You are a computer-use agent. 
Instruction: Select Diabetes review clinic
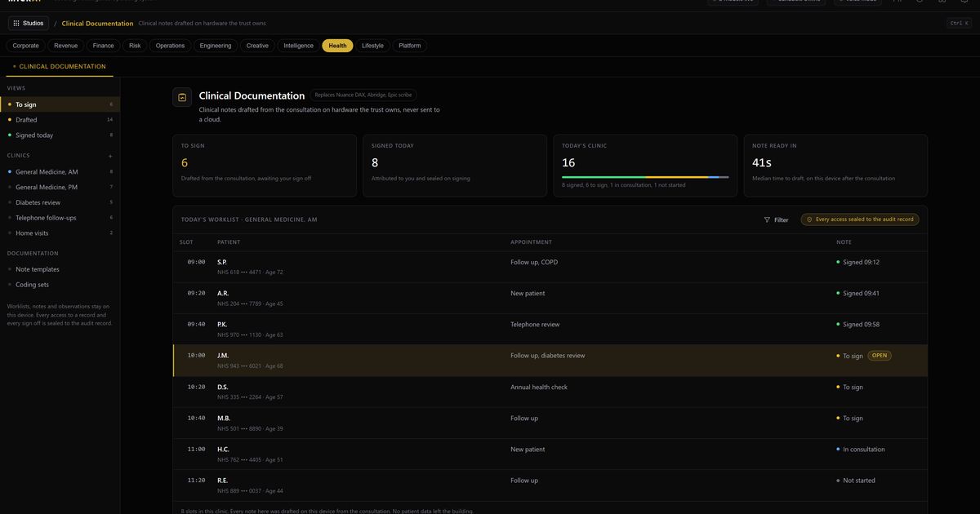click(x=60, y=202)
